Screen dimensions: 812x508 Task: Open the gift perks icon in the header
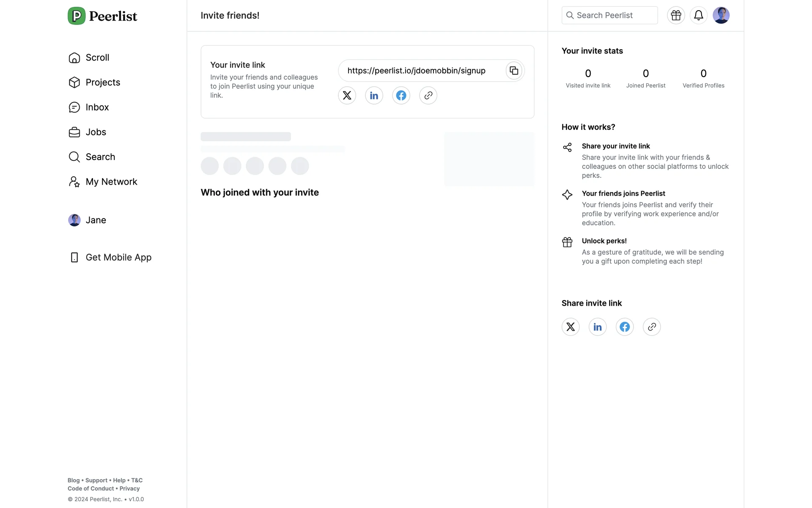(676, 15)
